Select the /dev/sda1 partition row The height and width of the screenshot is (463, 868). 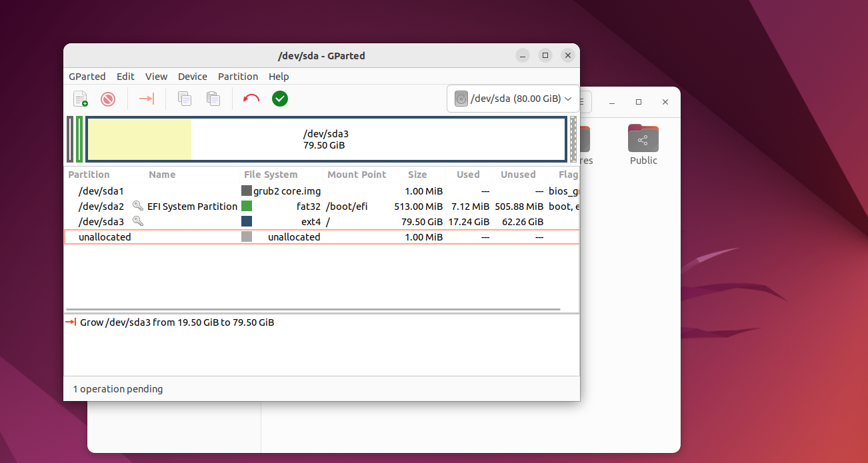(321, 191)
